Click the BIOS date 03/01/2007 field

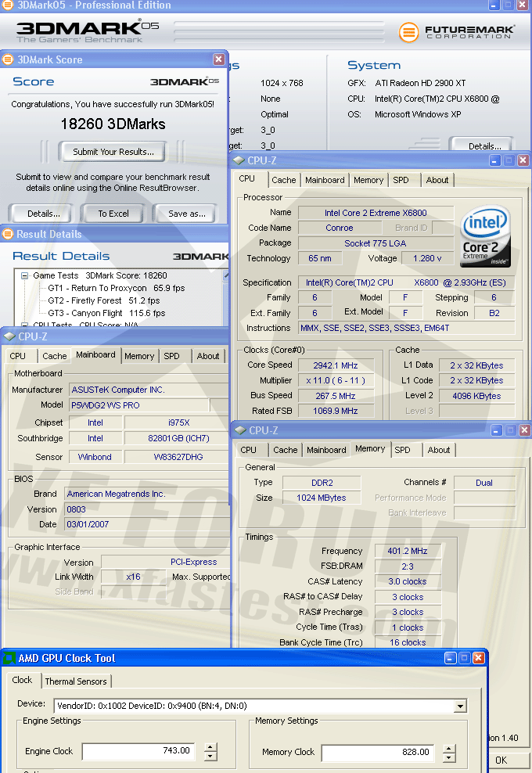tap(147, 524)
